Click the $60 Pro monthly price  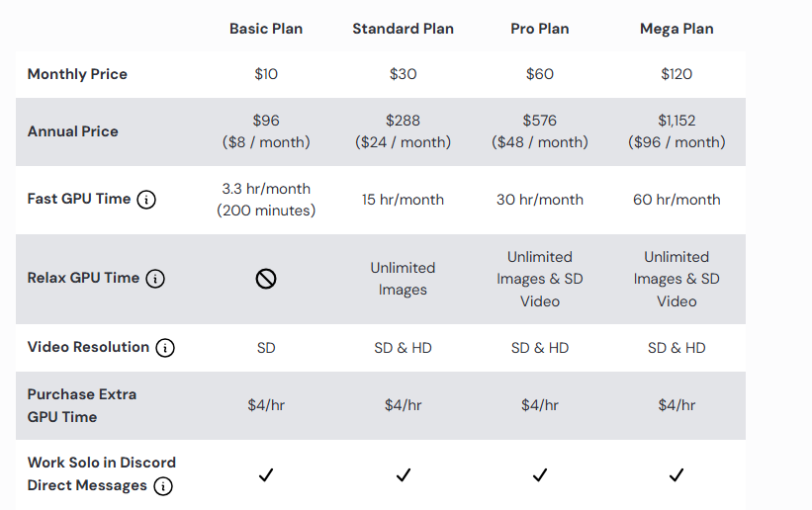[x=540, y=74]
